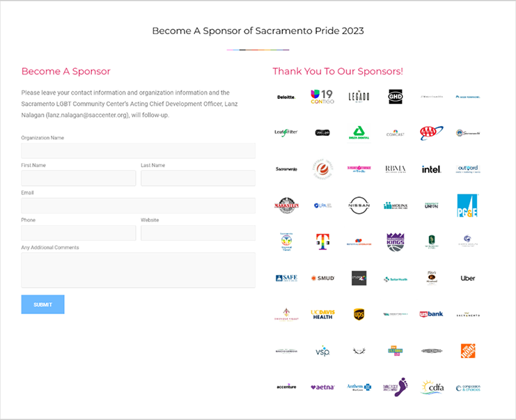Select the Uber sponsor logo
The height and width of the screenshot is (420, 516).
[467, 278]
